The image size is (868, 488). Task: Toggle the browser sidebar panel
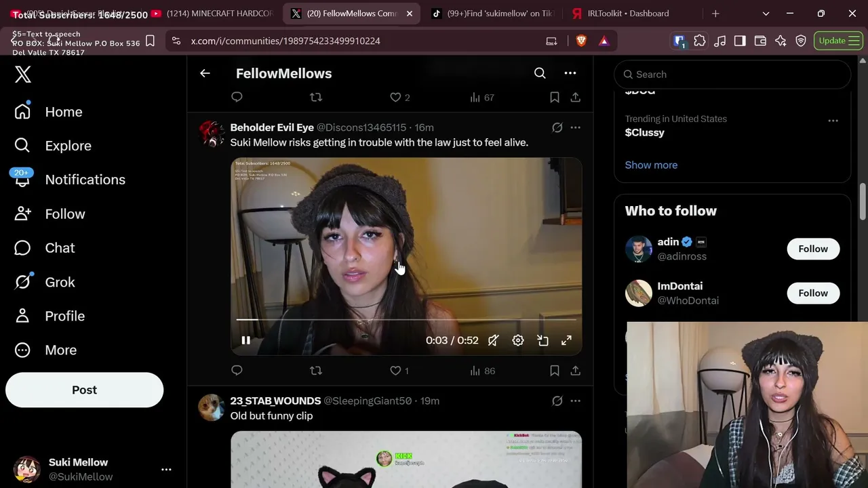(x=740, y=41)
